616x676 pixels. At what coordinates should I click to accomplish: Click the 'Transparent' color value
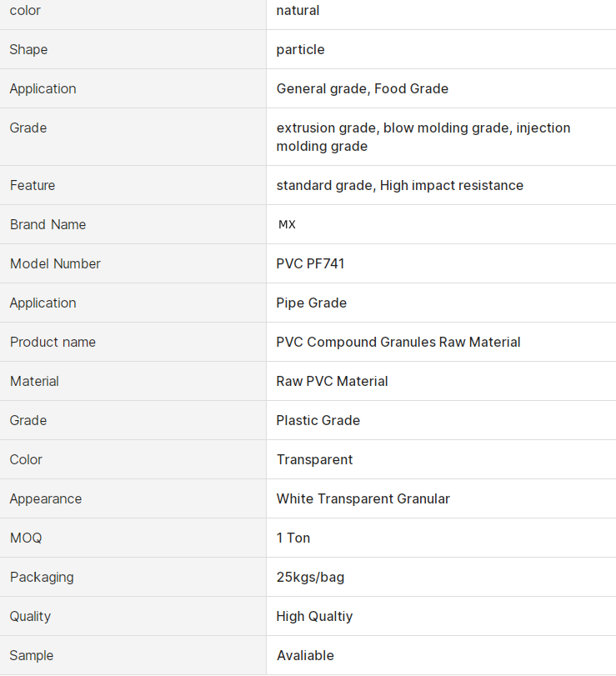click(x=314, y=460)
